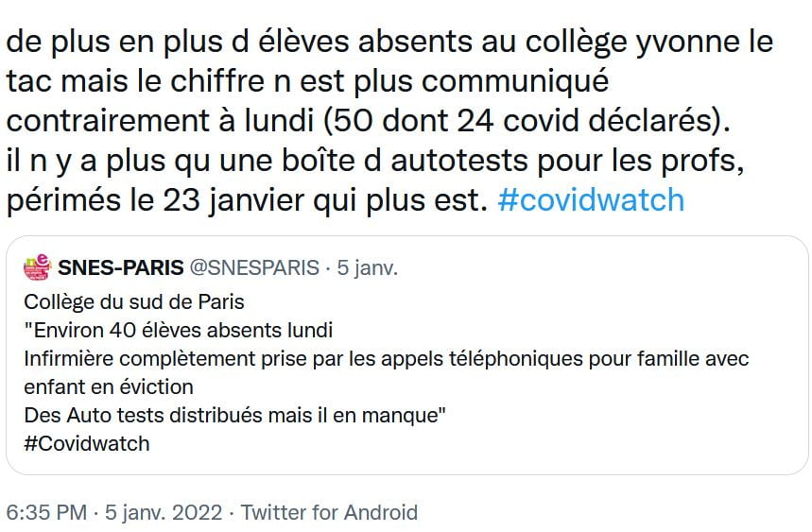Image resolution: width=812 pixels, height=532 pixels.
Task: Click the line 'Environ 40 élèves absents lundi'
Action: 178,330
